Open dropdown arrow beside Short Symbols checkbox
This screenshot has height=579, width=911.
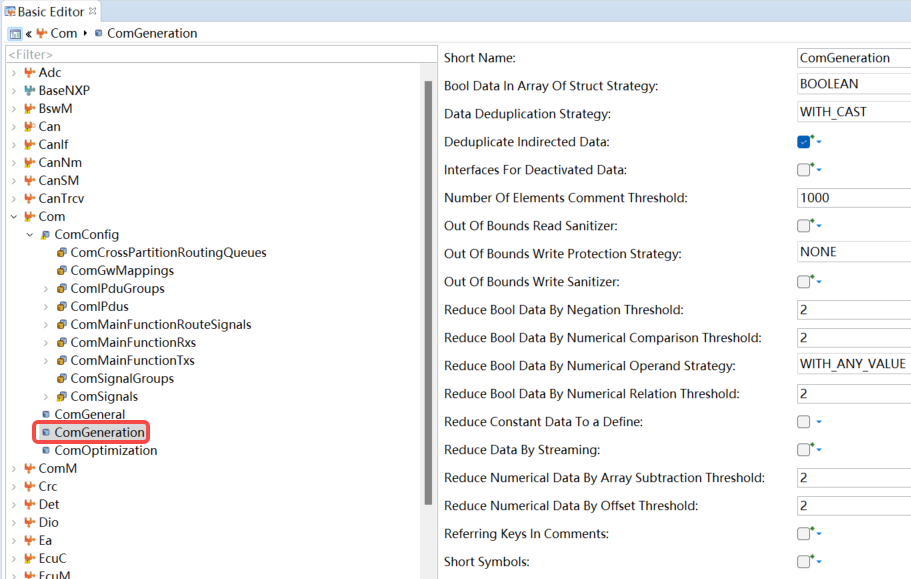(819, 562)
